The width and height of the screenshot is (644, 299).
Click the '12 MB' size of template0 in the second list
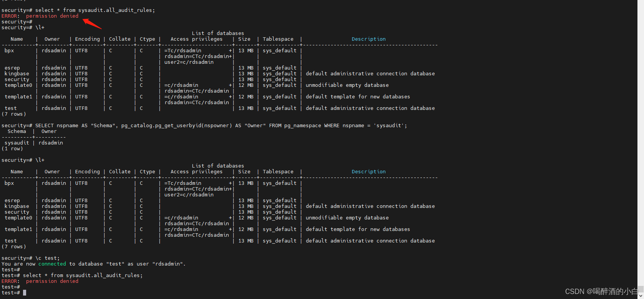click(246, 218)
